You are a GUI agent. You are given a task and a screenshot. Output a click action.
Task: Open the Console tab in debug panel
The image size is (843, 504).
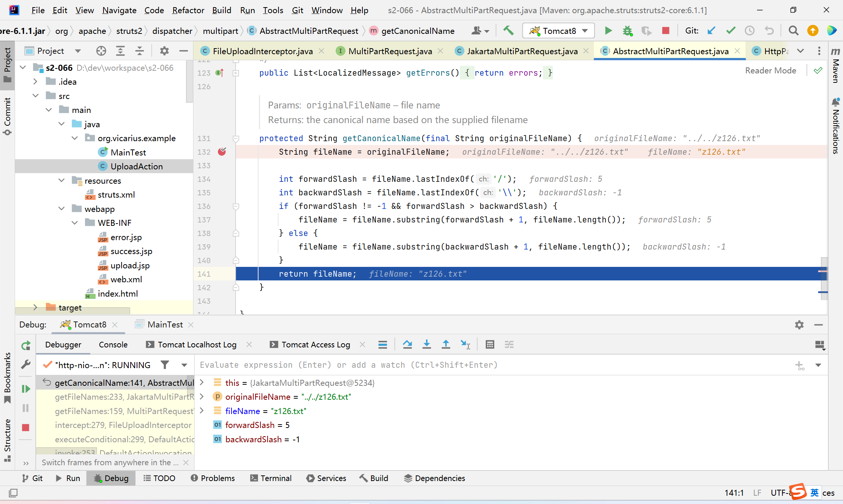coord(113,344)
